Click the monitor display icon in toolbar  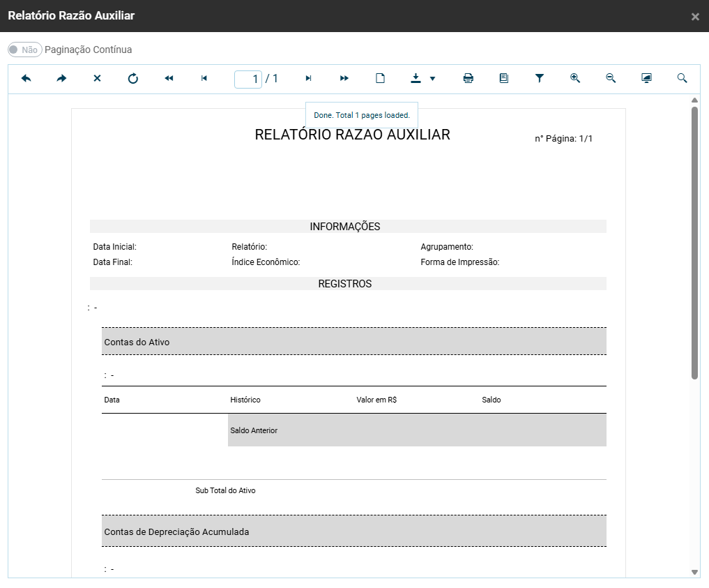pyautogui.click(x=646, y=79)
